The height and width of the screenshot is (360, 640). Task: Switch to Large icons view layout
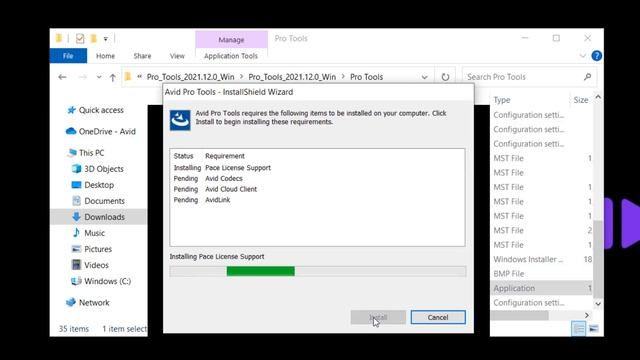tap(594, 329)
